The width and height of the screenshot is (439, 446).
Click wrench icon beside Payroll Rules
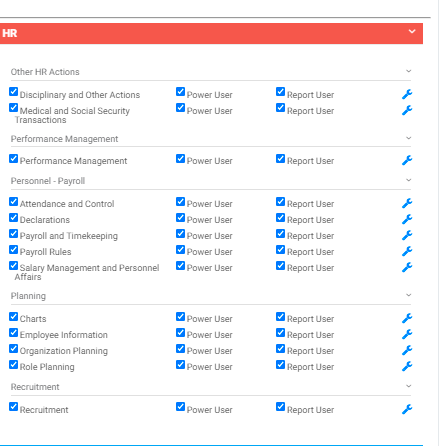(407, 251)
